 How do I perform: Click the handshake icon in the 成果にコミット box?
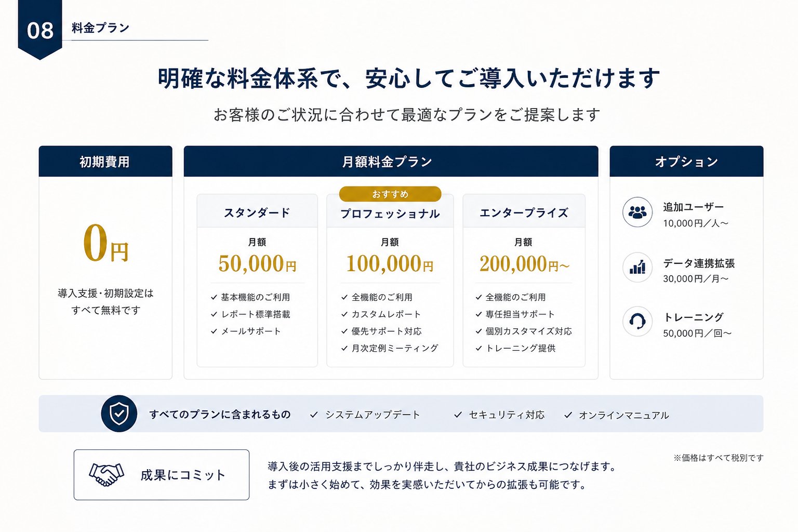click(107, 474)
